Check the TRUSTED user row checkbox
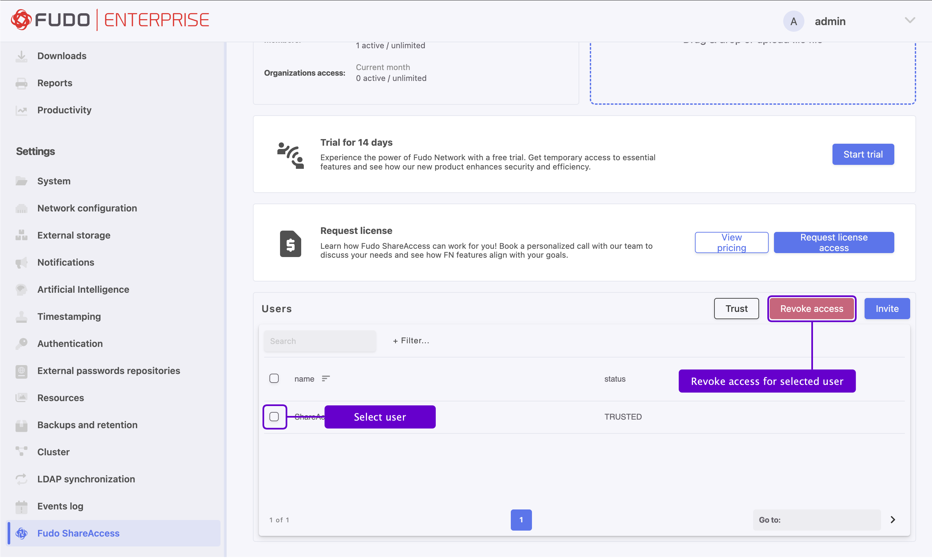The width and height of the screenshot is (932, 560). point(274,417)
